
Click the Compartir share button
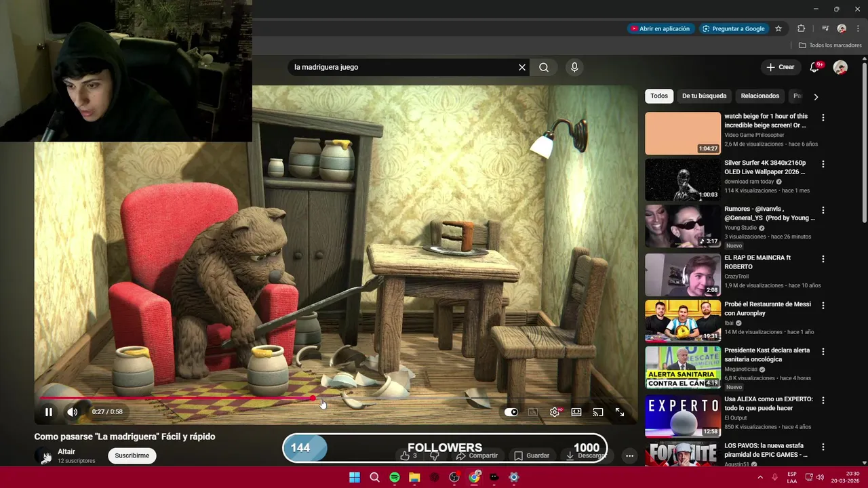pyautogui.click(x=477, y=455)
